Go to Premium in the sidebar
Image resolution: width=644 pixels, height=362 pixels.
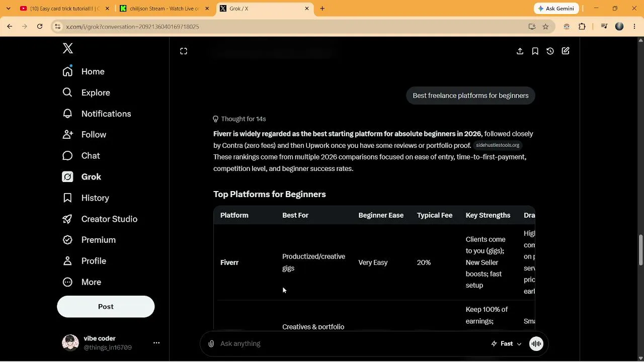[x=89, y=240]
